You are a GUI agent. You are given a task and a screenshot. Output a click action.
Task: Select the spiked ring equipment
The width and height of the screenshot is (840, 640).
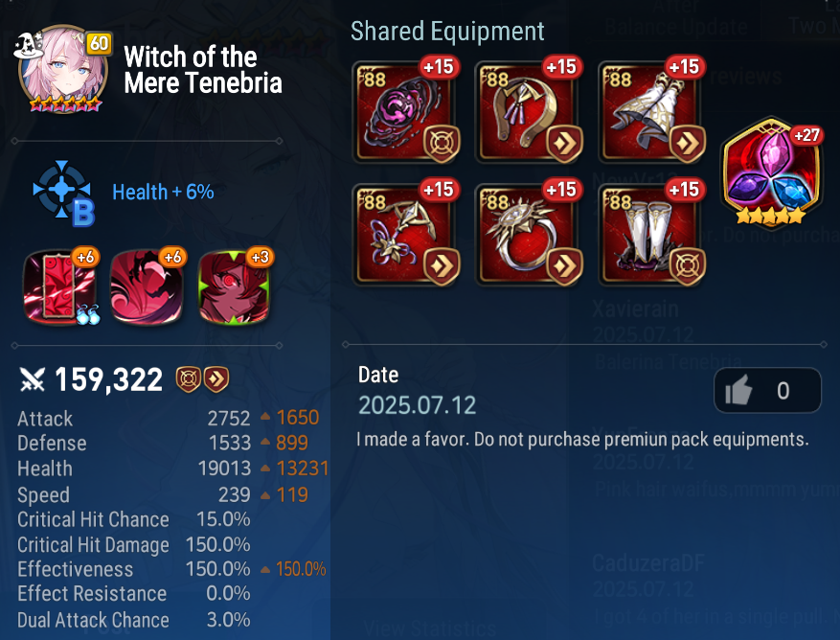[x=528, y=234]
